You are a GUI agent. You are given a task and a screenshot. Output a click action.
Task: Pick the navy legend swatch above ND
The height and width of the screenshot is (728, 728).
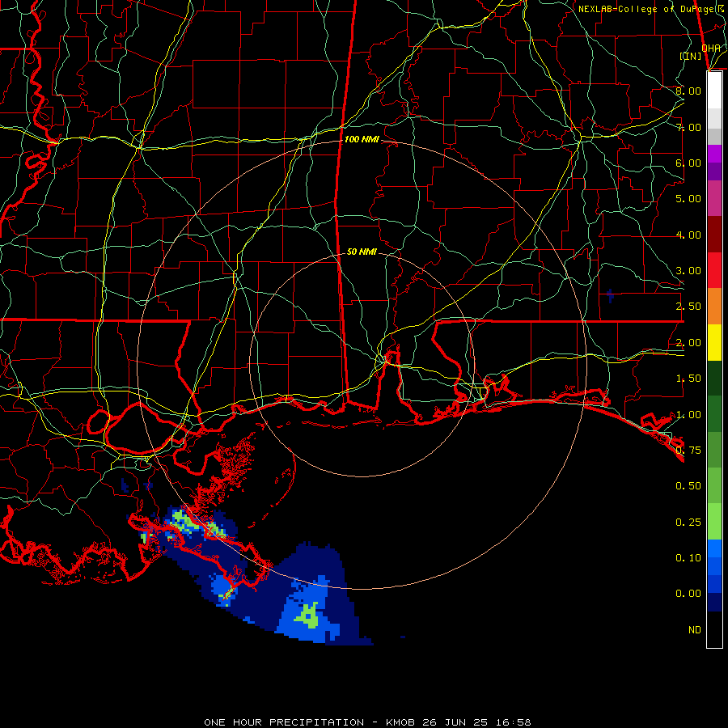pyautogui.click(x=714, y=603)
